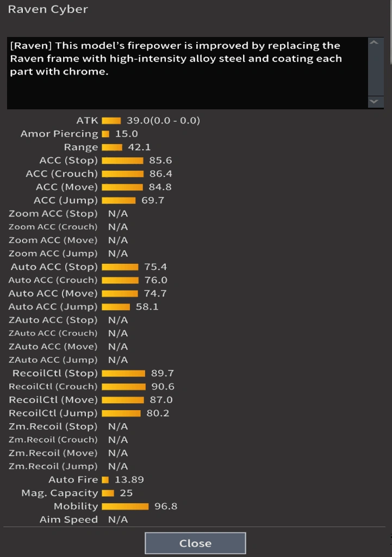Click the Amor Piercing stat bar

(105, 134)
